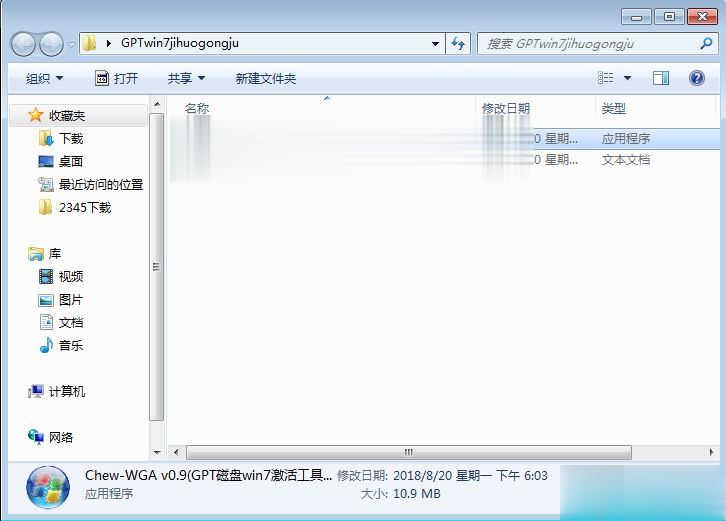Open 最近访问的位置
The height and width of the screenshot is (521, 726).
click(101, 185)
